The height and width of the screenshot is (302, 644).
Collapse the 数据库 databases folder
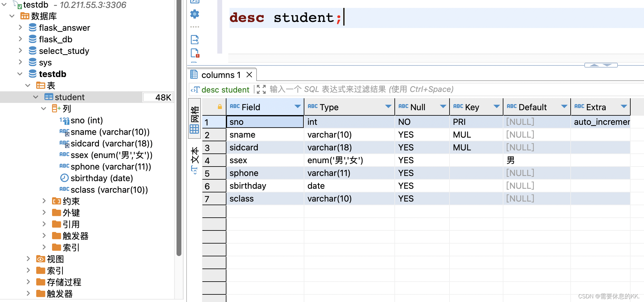12,16
